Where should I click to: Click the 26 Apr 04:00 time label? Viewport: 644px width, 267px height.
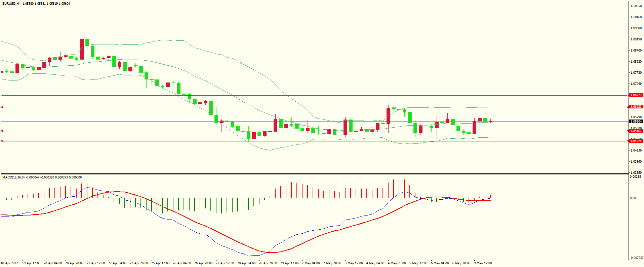pyautogui.click(x=182, y=263)
